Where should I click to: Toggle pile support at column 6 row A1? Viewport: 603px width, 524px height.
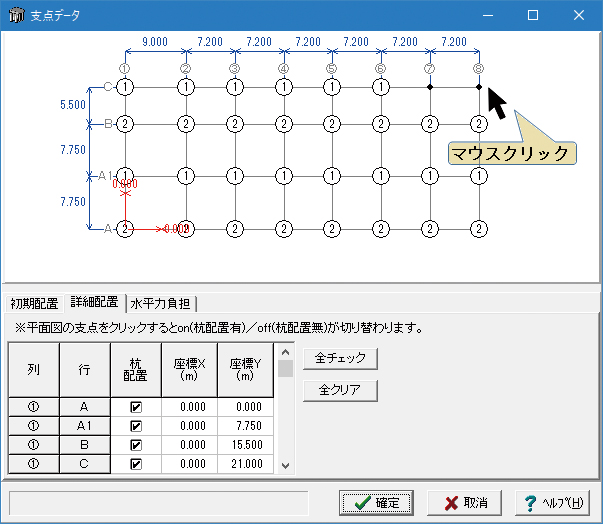(x=381, y=176)
